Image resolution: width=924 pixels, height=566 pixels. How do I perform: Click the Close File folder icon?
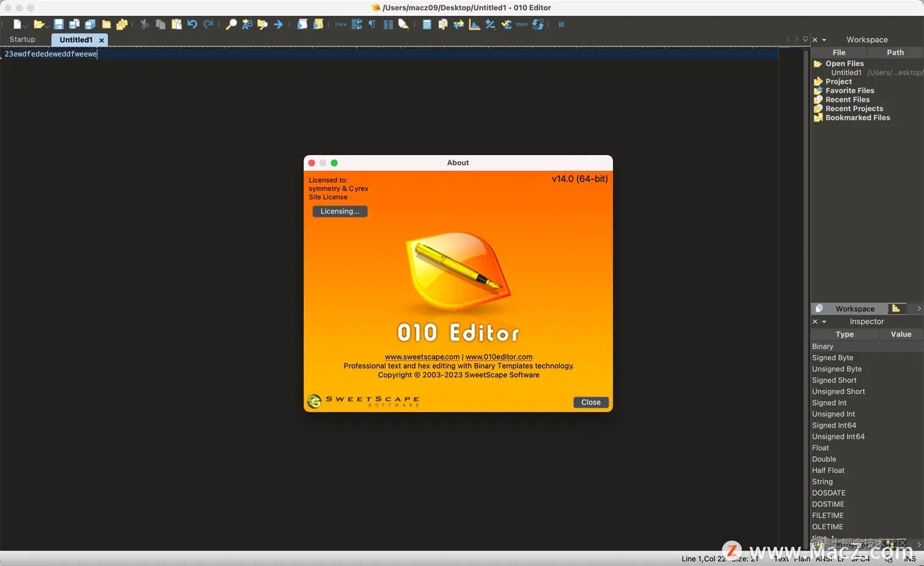click(106, 24)
